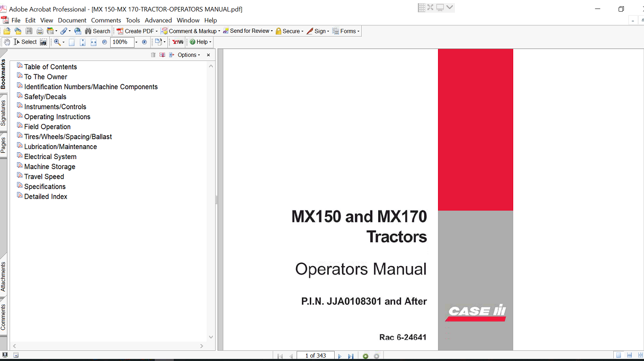Open the Create PDF dropdown
Viewport: 644px width, 361px height.
[x=137, y=31]
